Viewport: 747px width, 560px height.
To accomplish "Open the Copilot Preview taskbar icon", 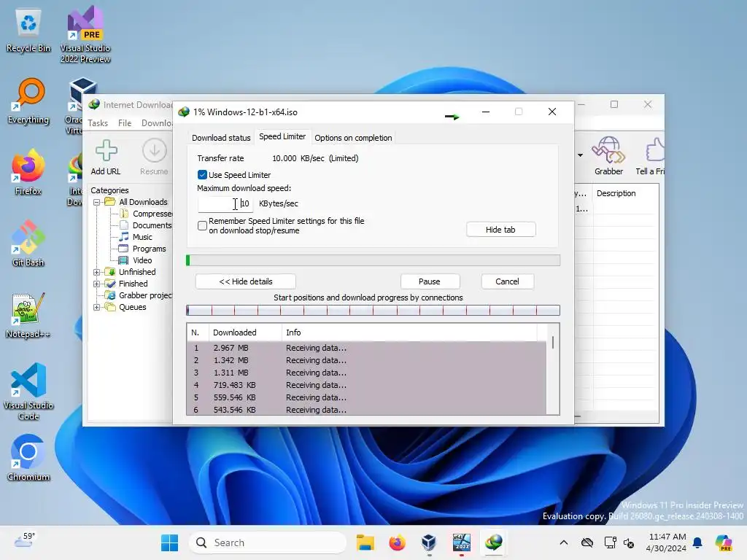I will [x=724, y=542].
